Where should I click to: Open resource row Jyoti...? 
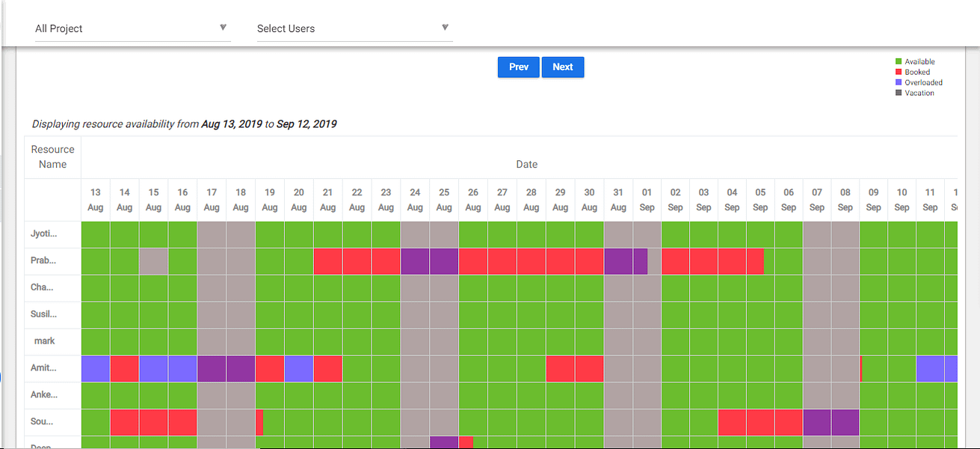(43, 233)
